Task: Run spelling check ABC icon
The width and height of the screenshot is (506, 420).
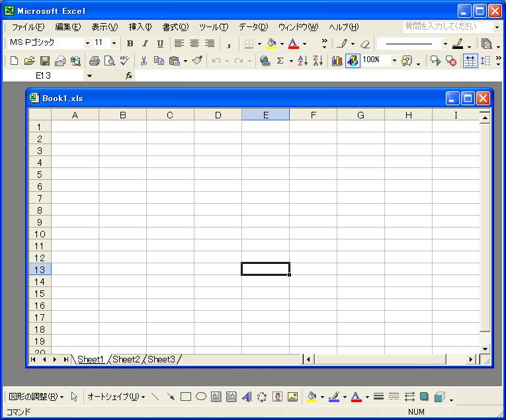Action: click(x=124, y=61)
